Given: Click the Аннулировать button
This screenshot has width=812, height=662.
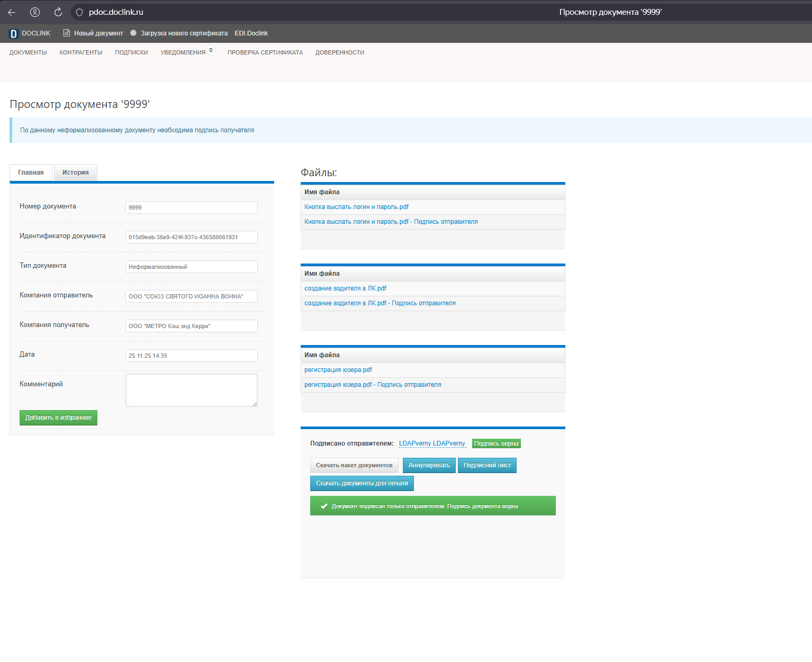Looking at the screenshot, I should click(429, 465).
